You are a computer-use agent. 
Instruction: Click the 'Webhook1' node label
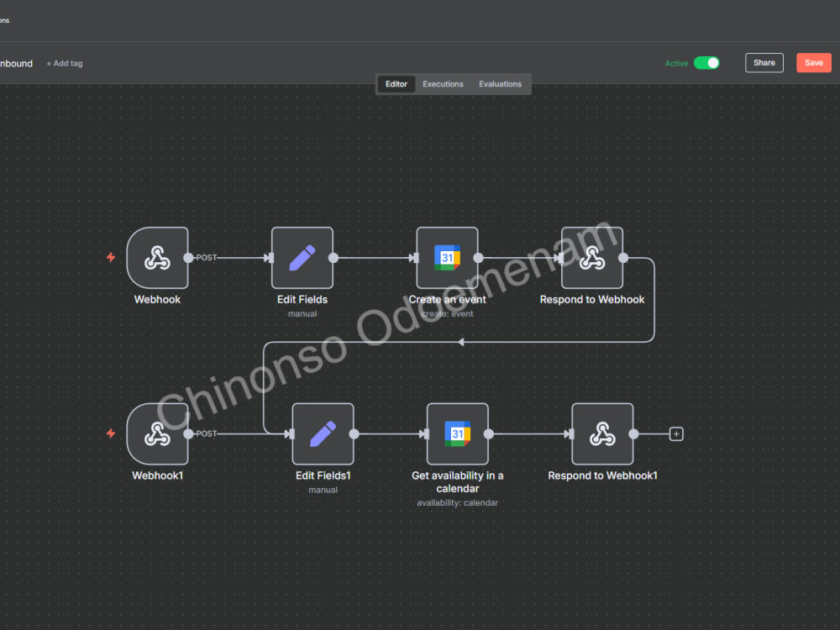(x=158, y=475)
